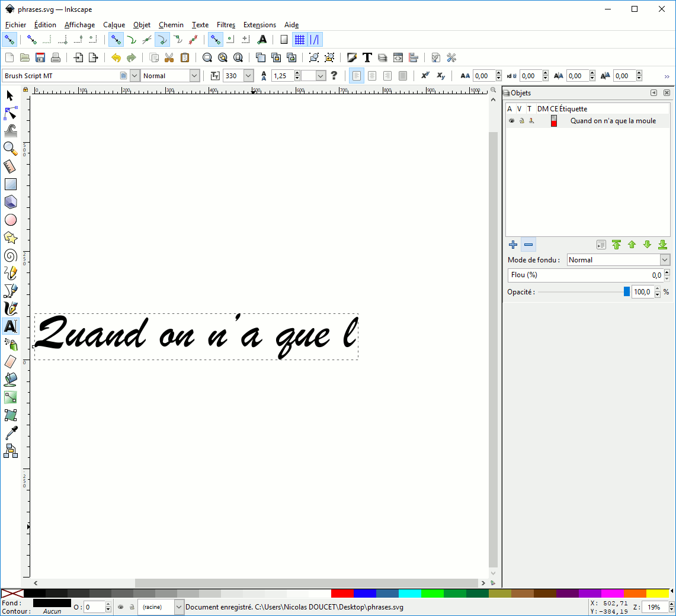Toggle visibility eye of text object row
Viewport: 676px width, 616px height.
click(511, 121)
